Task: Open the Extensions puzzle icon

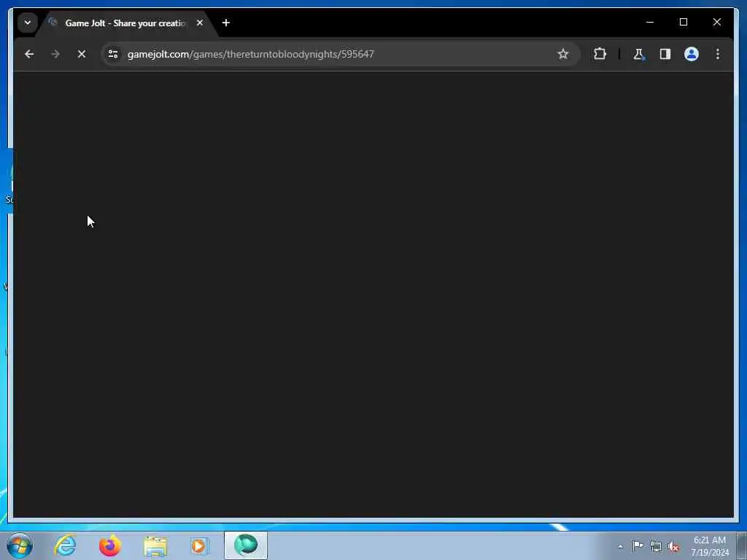Action: (600, 54)
